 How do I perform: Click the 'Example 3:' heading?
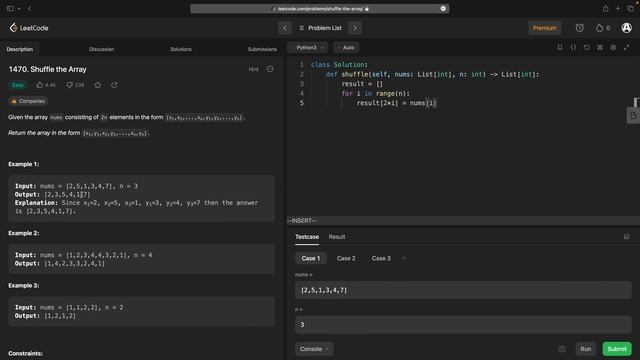pyautogui.click(x=24, y=285)
